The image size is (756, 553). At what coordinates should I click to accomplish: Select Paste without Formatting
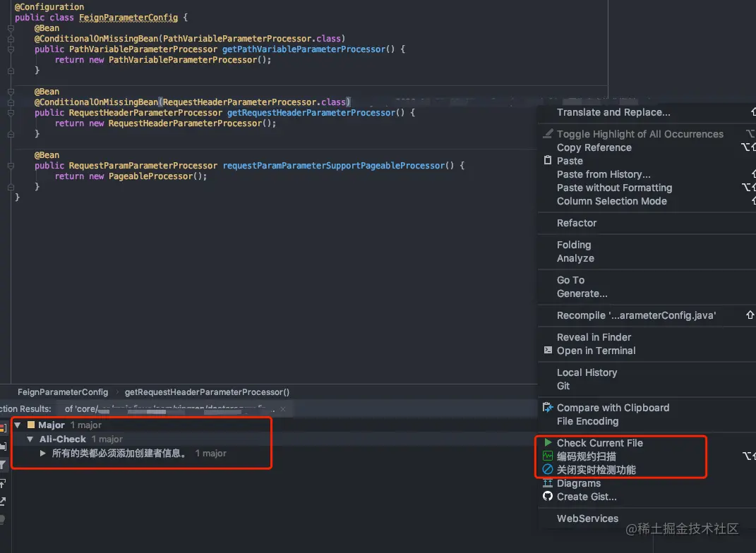614,188
